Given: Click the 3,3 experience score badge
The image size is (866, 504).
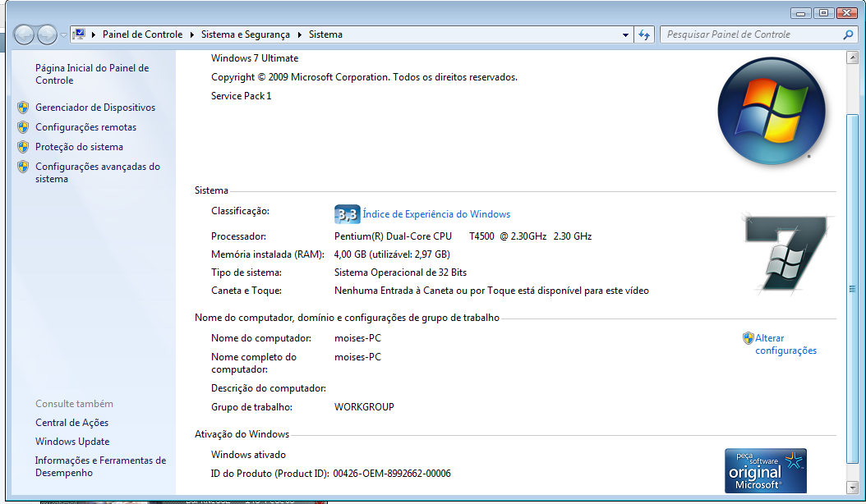Looking at the screenshot, I should click(x=347, y=214).
